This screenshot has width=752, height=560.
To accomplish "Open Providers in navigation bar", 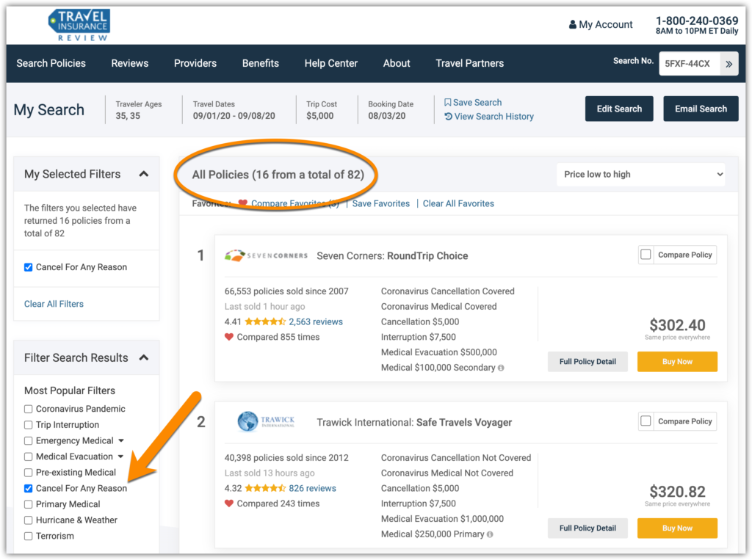I will tap(195, 63).
